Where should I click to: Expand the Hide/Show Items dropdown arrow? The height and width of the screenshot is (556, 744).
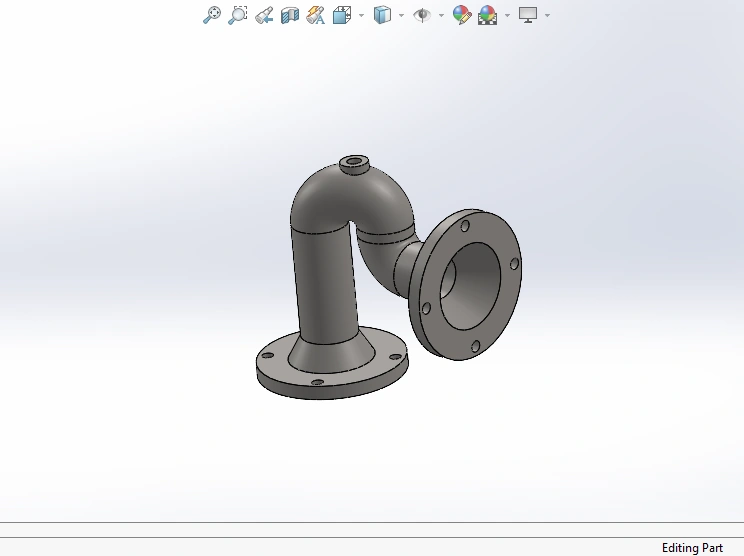[442, 15]
